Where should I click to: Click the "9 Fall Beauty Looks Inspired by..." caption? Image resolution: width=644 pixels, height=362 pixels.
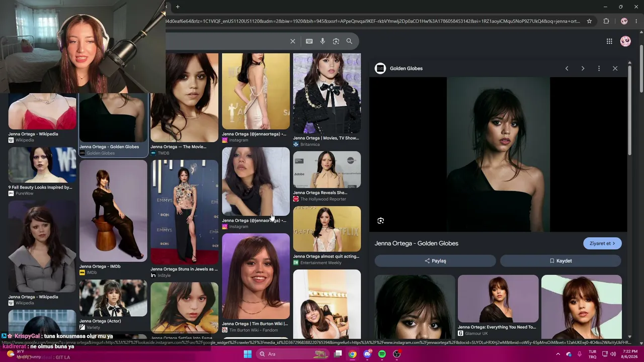coord(40,188)
